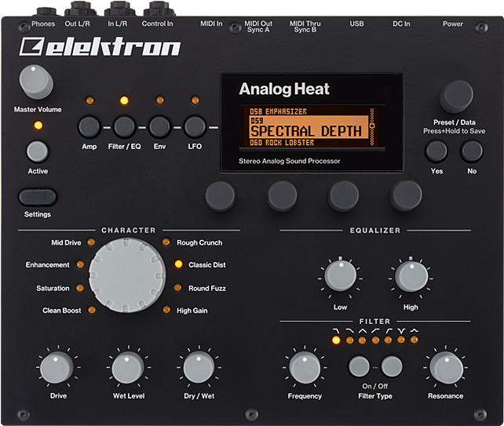Click the lit LED above Filter / EQ
Viewport: 504px width, 426px height.
(x=124, y=100)
